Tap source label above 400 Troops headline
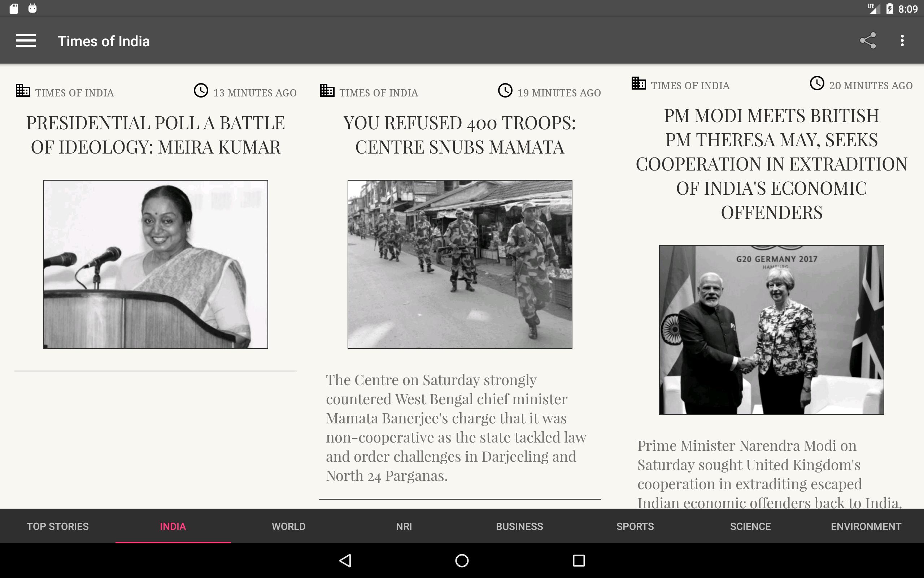 379,92
